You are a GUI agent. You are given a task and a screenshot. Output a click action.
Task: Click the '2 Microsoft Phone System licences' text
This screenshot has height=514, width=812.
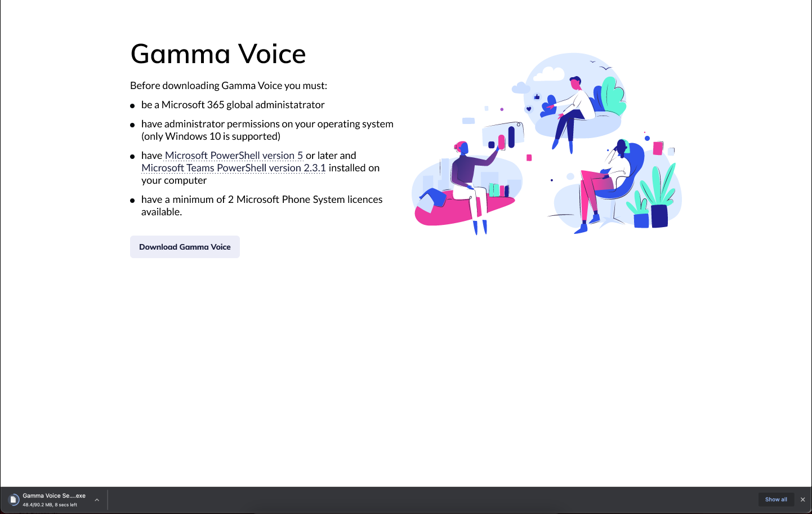305,200
